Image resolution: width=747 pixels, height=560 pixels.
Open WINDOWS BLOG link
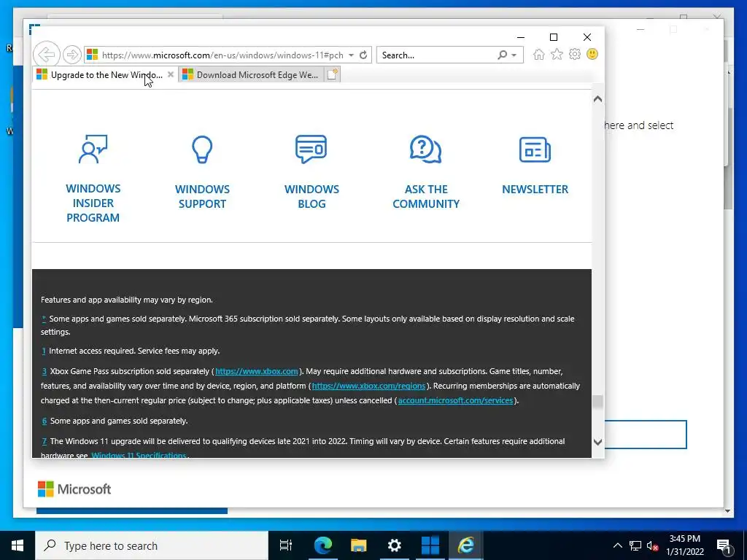pos(311,196)
